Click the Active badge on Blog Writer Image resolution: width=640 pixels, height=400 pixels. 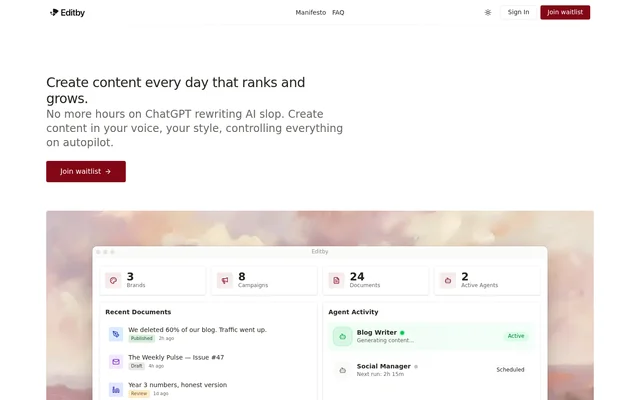click(516, 336)
